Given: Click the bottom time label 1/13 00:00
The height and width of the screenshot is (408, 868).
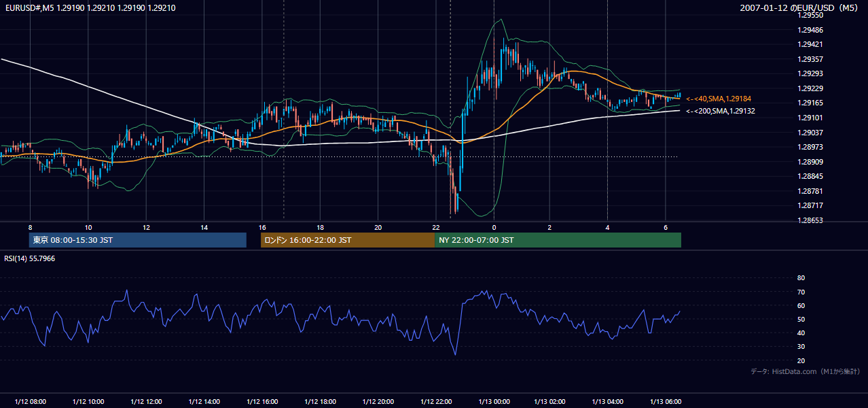Looking at the screenshot, I should (x=494, y=401).
